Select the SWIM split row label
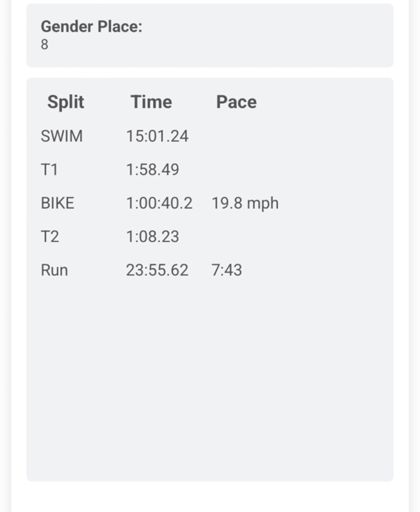This screenshot has width=420, height=512. click(x=62, y=136)
